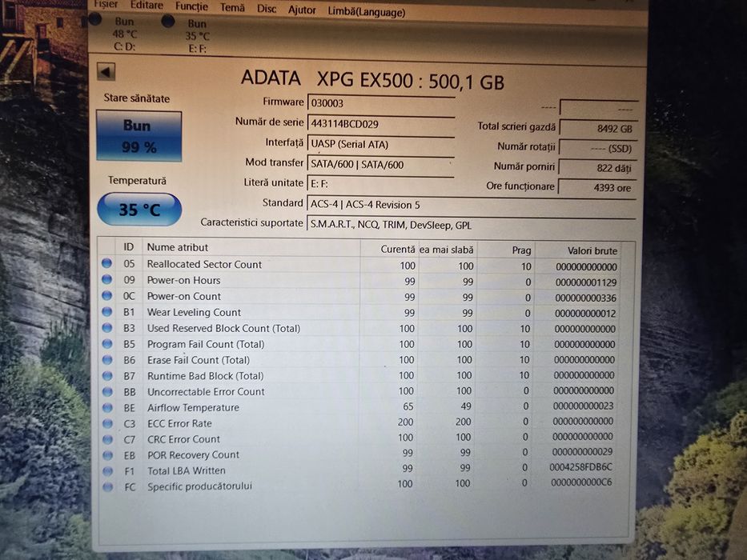747x560 pixels.
Task: Click status icon for Specific producătorului
Action: tap(108, 487)
